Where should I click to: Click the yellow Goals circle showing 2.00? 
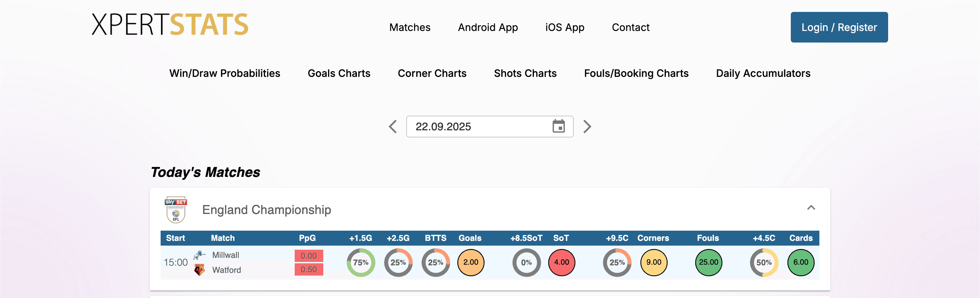(x=471, y=262)
